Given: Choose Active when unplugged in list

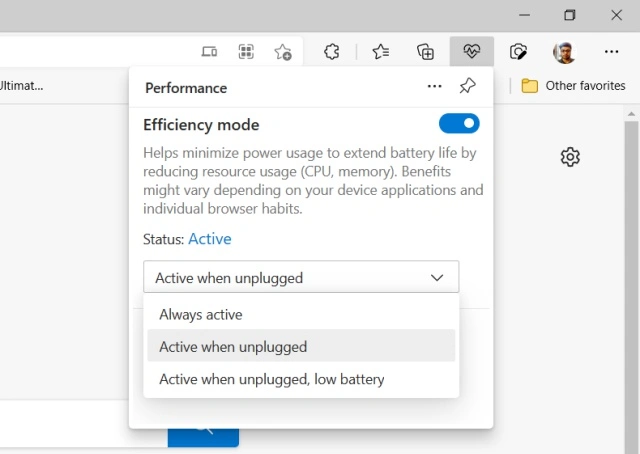Looking at the screenshot, I should 301,345.
